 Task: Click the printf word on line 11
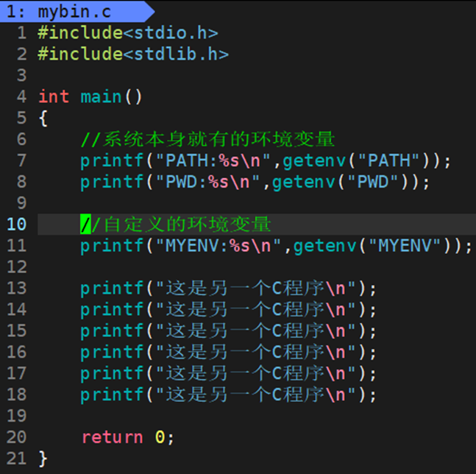(112, 246)
